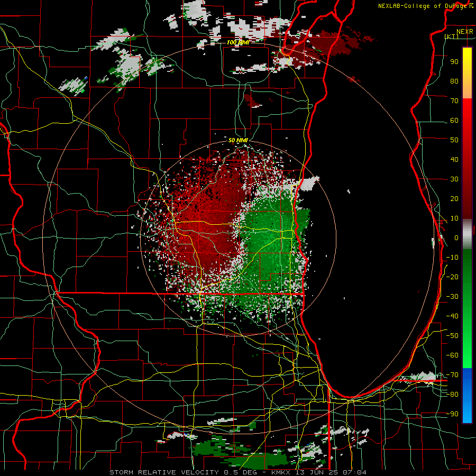This screenshot has width=476, height=476.
Task: Click the positive 50 knot scale label
Action: [x=454, y=140]
